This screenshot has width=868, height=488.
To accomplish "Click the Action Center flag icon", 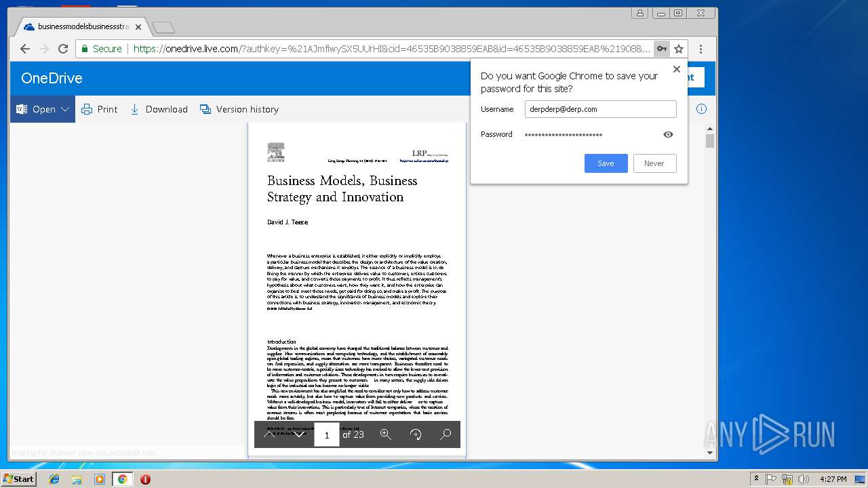I will pyautogui.click(x=772, y=479).
